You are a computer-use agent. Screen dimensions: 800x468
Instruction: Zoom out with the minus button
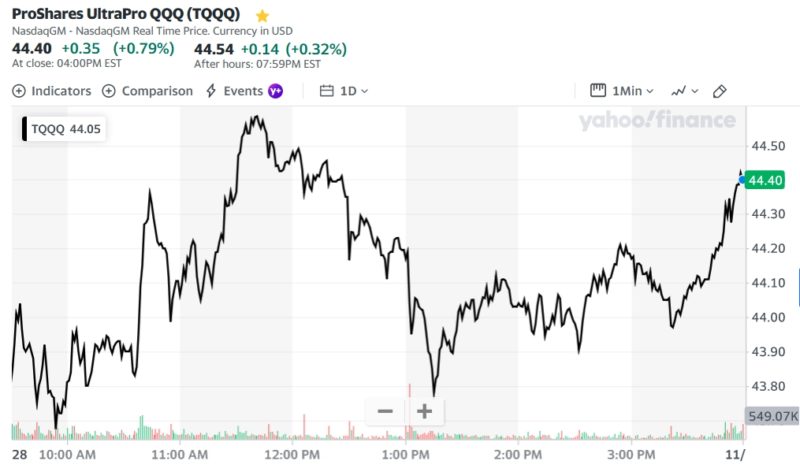point(385,411)
